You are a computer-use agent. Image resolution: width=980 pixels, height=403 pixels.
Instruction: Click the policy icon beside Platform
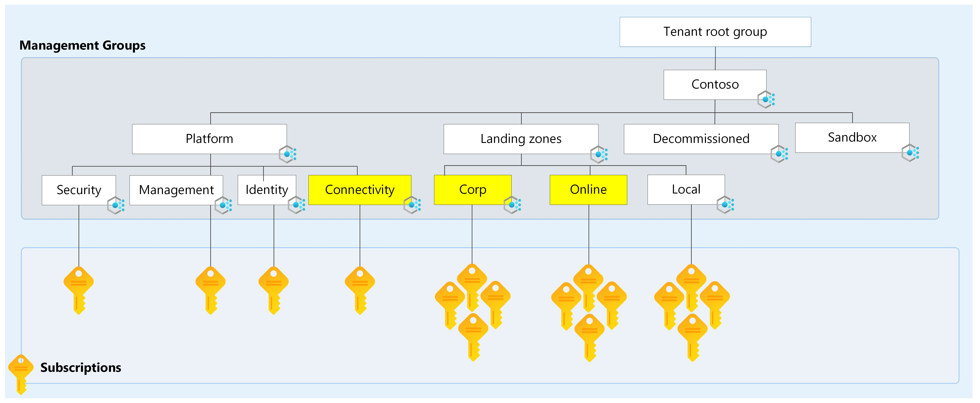(288, 154)
